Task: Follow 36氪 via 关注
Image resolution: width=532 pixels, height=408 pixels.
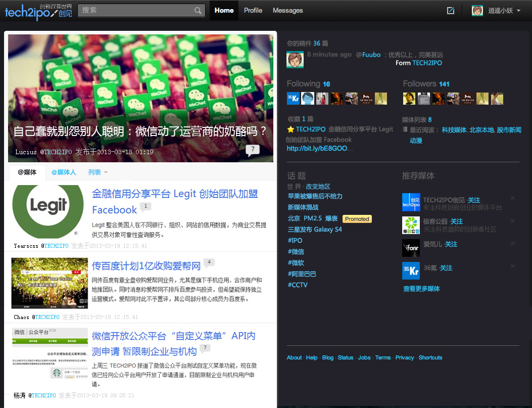Action: (x=446, y=268)
